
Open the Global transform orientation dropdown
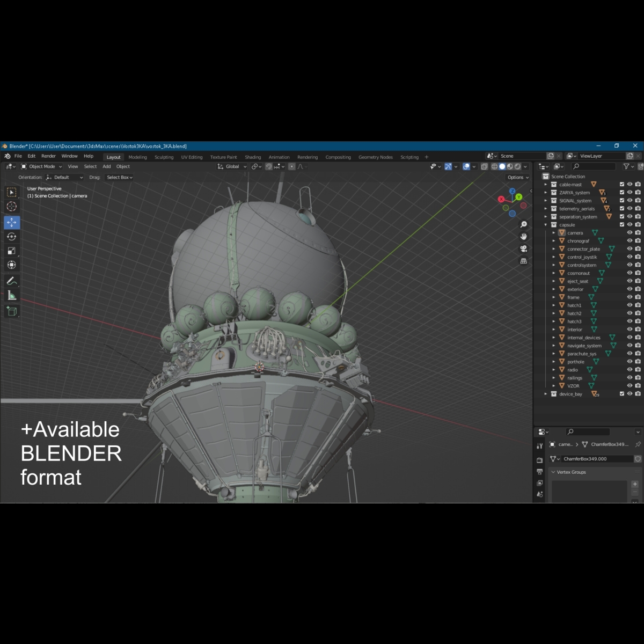click(x=232, y=167)
